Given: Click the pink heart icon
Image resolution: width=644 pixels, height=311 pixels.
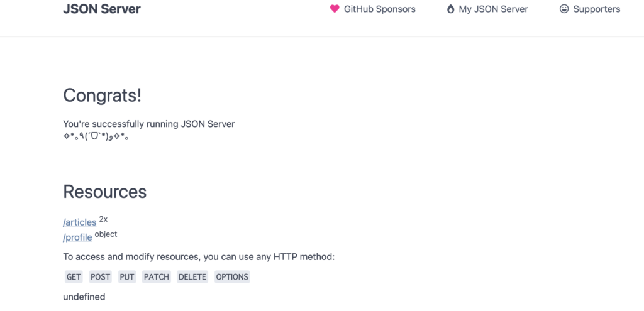Looking at the screenshot, I should pyautogui.click(x=335, y=9).
